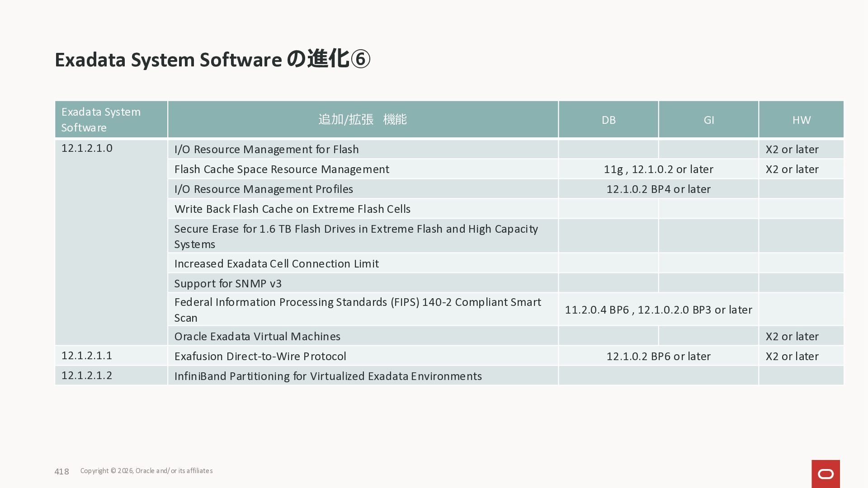Select the 12.1.2.1.2 version cell

(87, 375)
